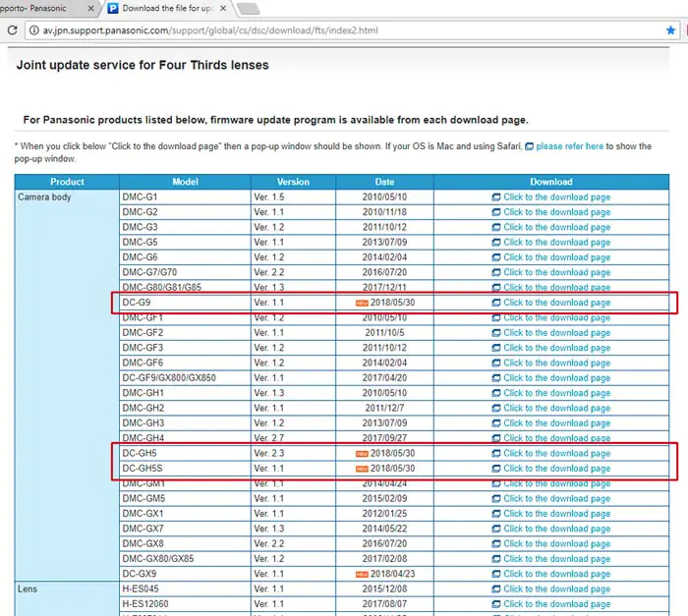The width and height of the screenshot is (688, 616).
Task: Click pop-up icon in the DMC-GH1 download cell
Action: pos(495,393)
